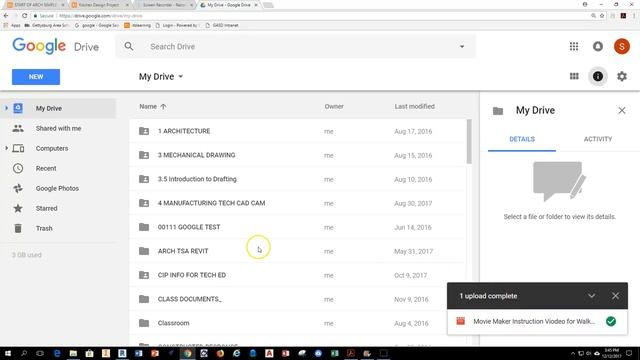
Task: Click the Owner column header
Action: [x=334, y=107]
